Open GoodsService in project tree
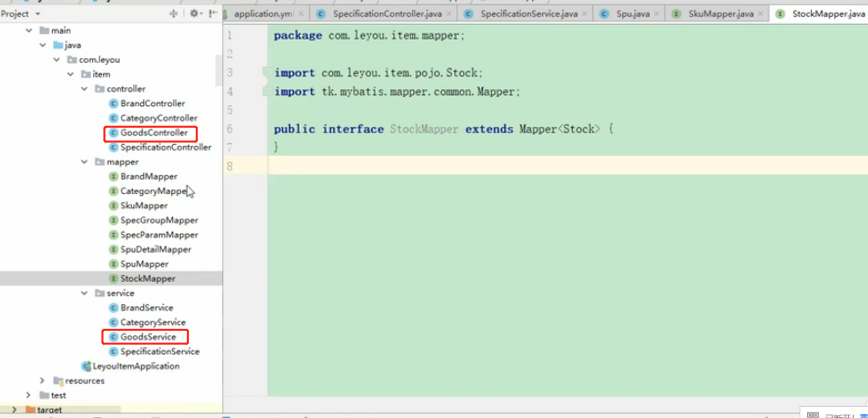868x418 pixels. pyautogui.click(x=148, y=337)
